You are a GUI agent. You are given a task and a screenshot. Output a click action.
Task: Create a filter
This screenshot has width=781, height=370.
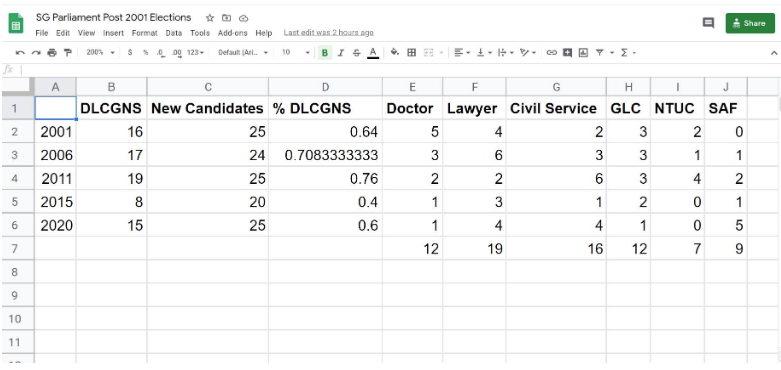(x=600, y=52)
